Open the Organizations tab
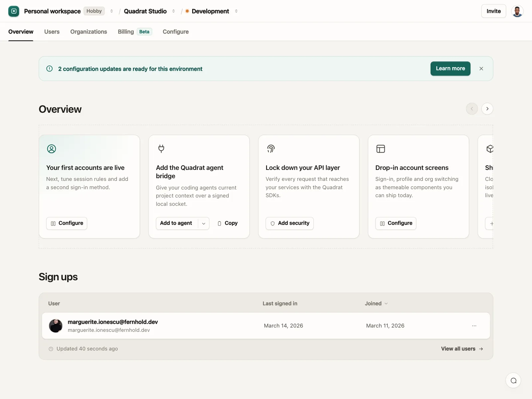Image resolution: width=532 pixels, height=399 pixels. (x=89, y=32)
